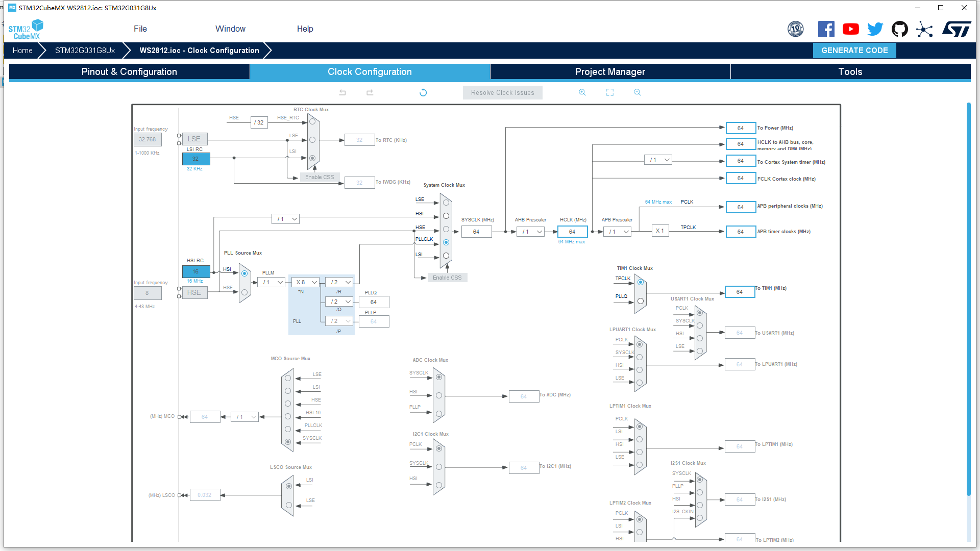Open the PLLM divider dropdown
The width and height of the screenshot is (980, 551).
tap(271, 282)
